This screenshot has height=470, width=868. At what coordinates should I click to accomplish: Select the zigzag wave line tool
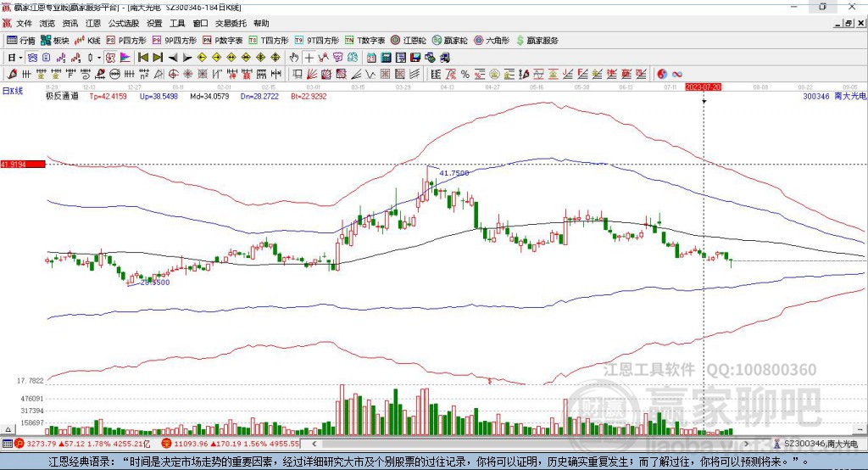pyautogui.click(x=370, y=75)
